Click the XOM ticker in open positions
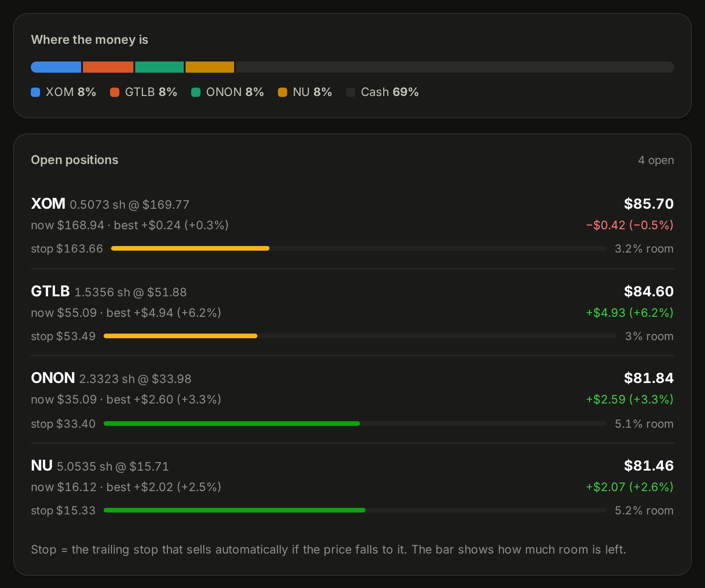This screenshot has height=588, width=705. click(x=48, y=204)
